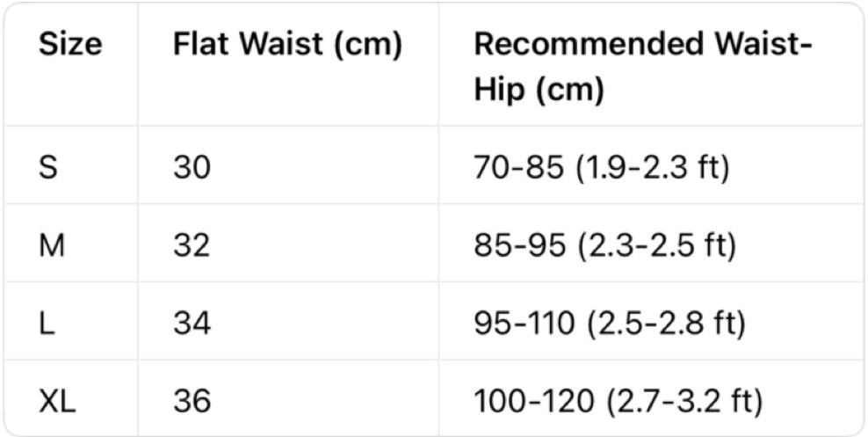Viewport: 868px width, 437px height.
Task: Click the flat waist value 36
Action: pos(192,402)
